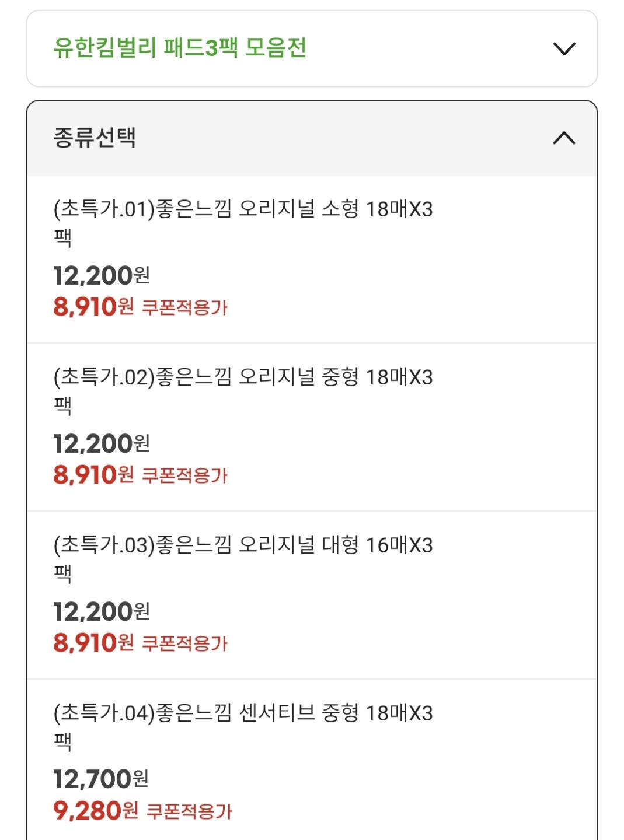Click the 12,700원 price under 초특가.04
624x840 pixels.
tap(101, 779)
